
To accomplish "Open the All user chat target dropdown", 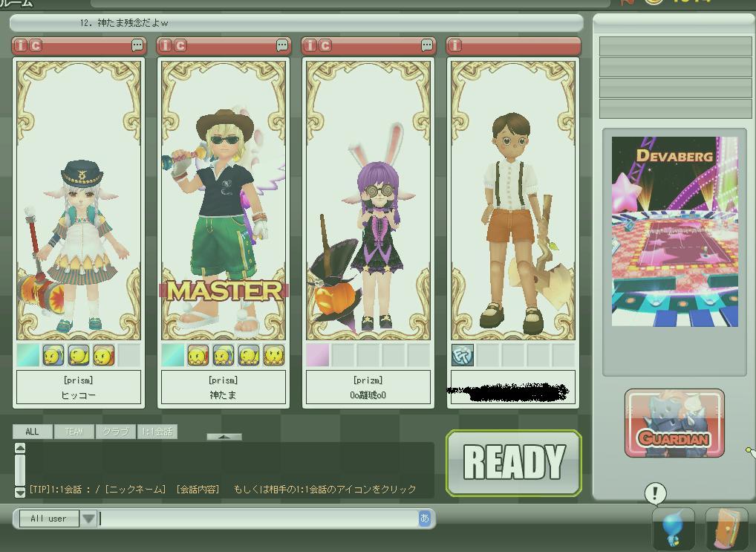I will point(88,519).
